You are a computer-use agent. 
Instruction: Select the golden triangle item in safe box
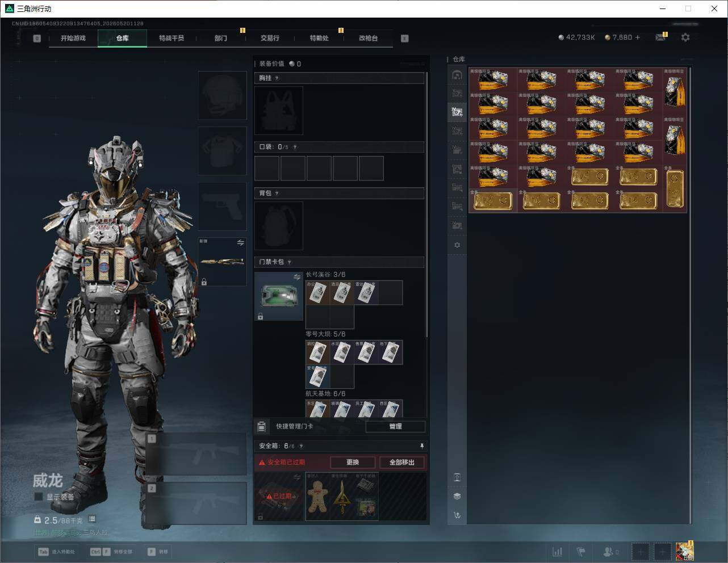pyautogui.click(x=342, y=497)
